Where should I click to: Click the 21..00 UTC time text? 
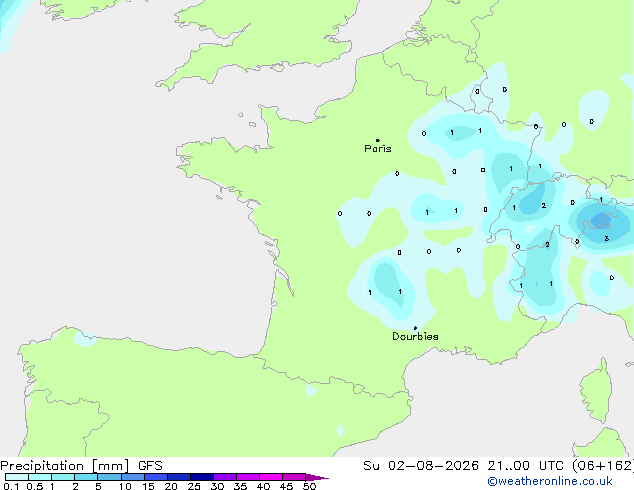(x=525, y=466)
